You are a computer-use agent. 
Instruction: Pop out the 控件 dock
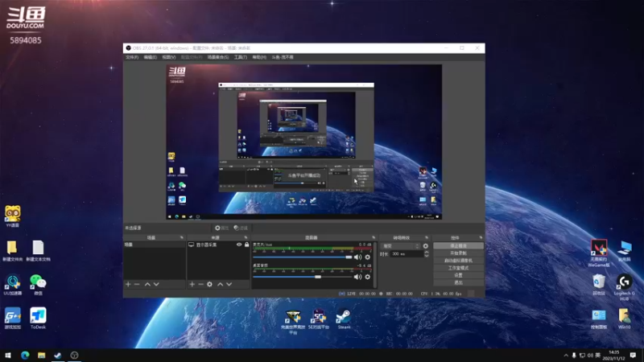point(481,237)
